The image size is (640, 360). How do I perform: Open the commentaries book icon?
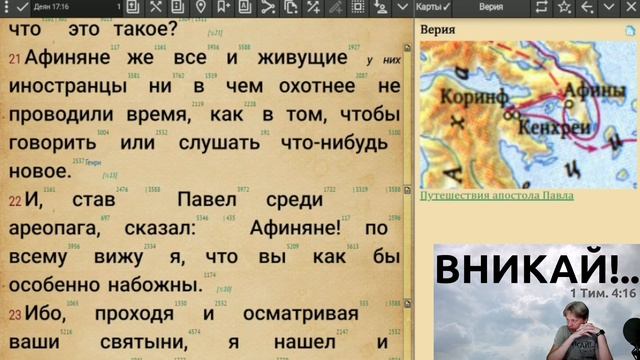(x=178, y=7)
